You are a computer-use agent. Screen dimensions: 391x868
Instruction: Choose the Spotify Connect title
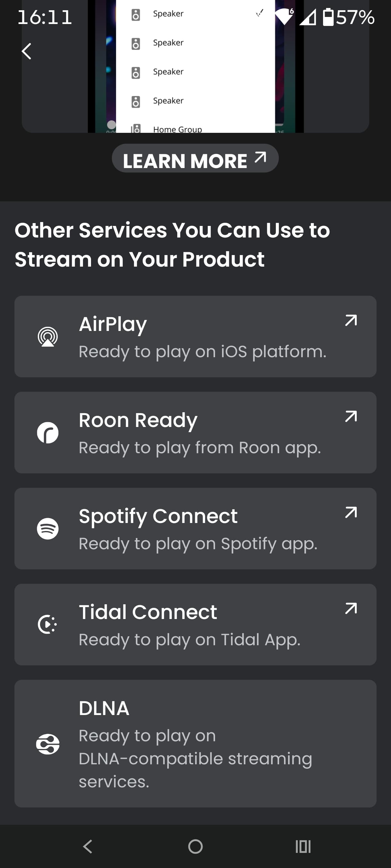pos(158,516)
